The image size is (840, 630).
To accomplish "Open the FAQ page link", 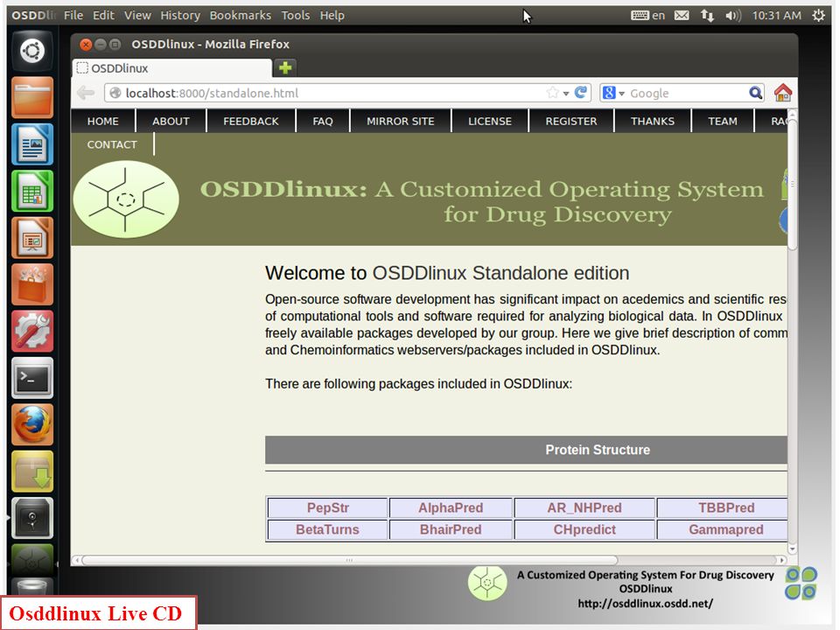I will pyautogui.click(x=323, y=121).
